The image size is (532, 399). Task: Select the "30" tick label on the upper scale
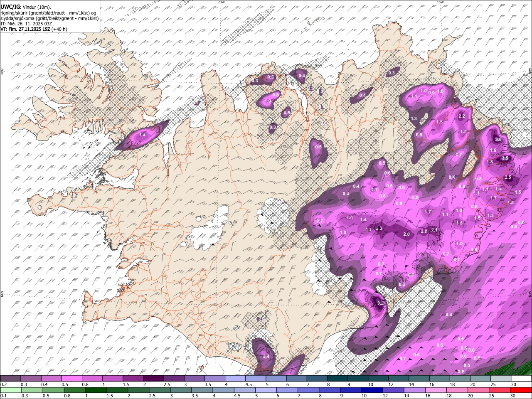coord(513,384)
